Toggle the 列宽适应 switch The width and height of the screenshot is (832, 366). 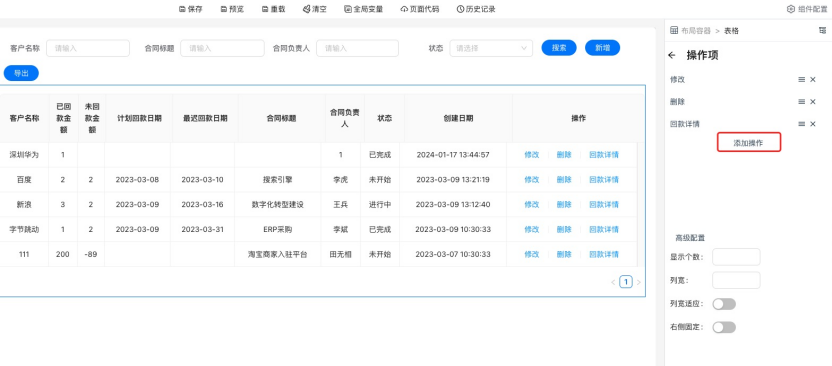point(724,304)
